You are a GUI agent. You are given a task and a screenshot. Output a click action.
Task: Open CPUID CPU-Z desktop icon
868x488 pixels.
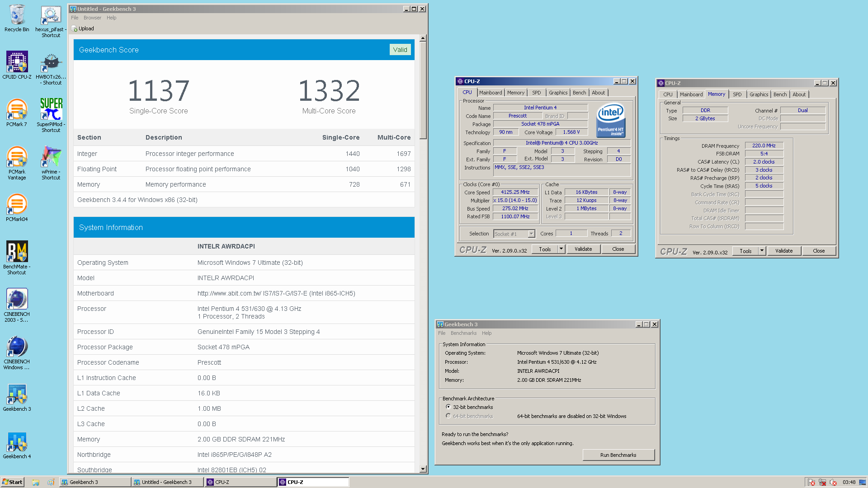[x=17, y=65]
